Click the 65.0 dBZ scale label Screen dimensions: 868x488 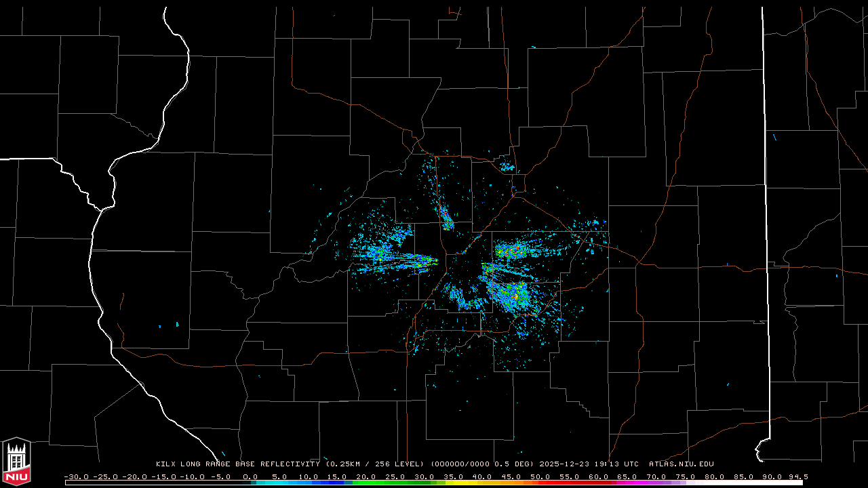[x=627, y=476]
